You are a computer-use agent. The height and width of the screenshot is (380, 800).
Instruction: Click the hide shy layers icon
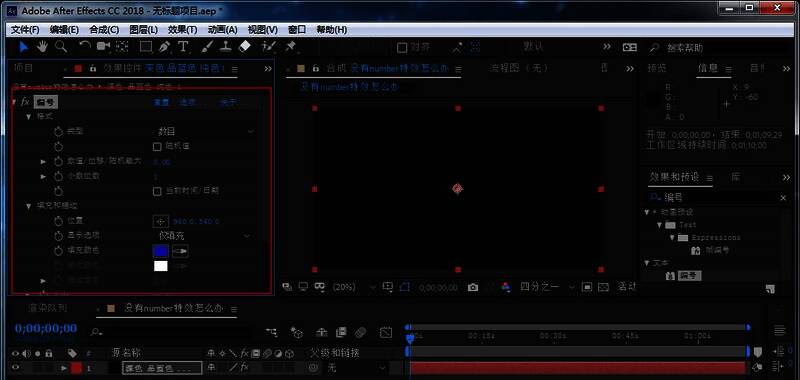[321, 333]
